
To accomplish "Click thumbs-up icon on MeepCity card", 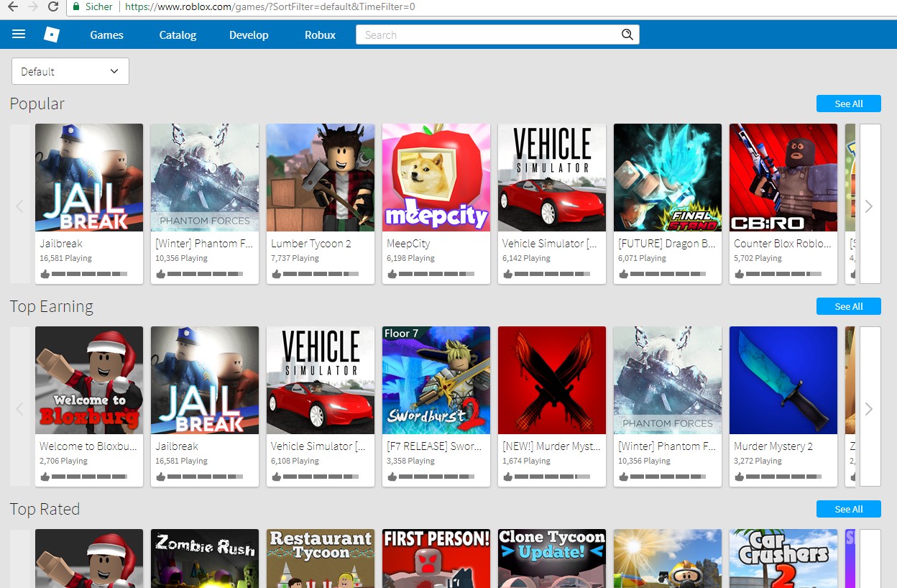I will tap(392, 274).
